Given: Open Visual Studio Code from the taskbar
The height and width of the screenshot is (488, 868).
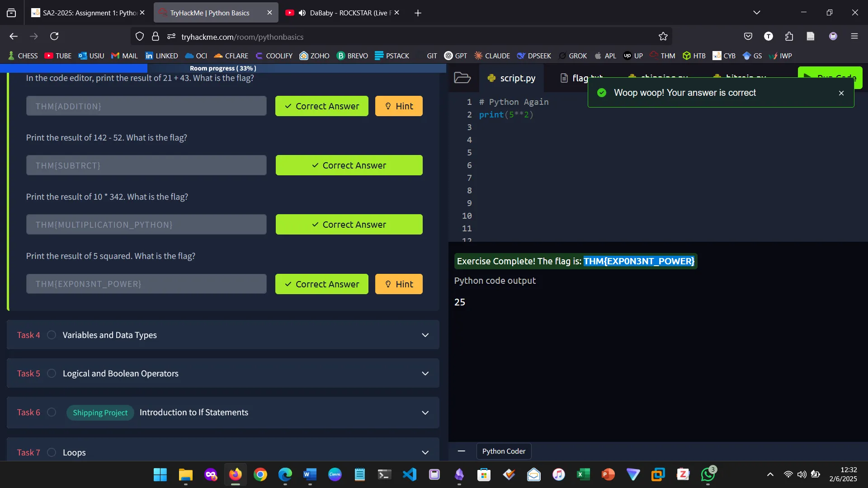Looking at the screenshot, I should (x=409, y=474).
